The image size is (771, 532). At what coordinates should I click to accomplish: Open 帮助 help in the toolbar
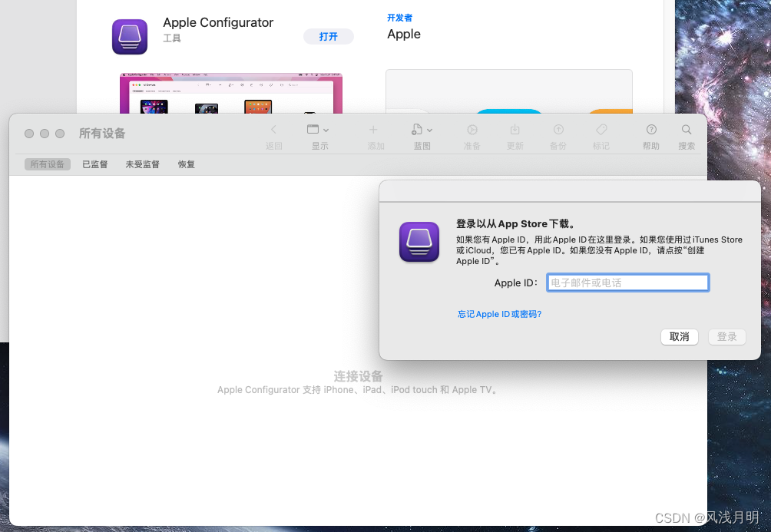[651, 130]
